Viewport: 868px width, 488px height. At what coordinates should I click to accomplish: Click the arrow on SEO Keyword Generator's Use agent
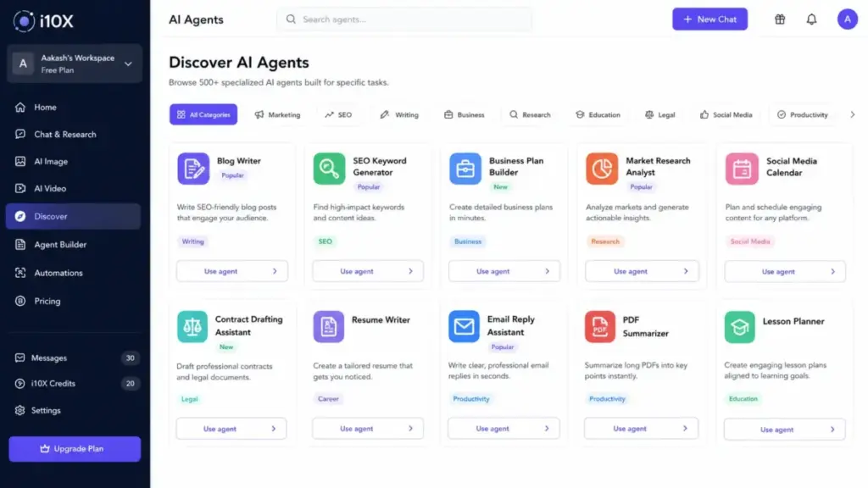411,271
